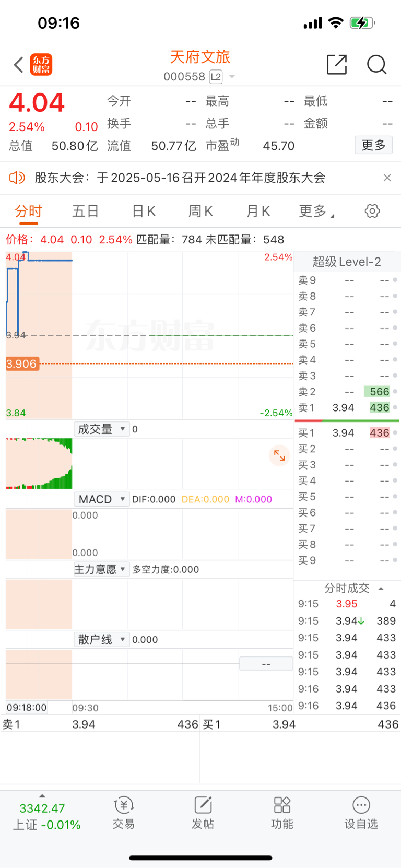Select the 9:15 trade at 3.95
Viewport: 401px width, 868px height.
pos(347,604)
